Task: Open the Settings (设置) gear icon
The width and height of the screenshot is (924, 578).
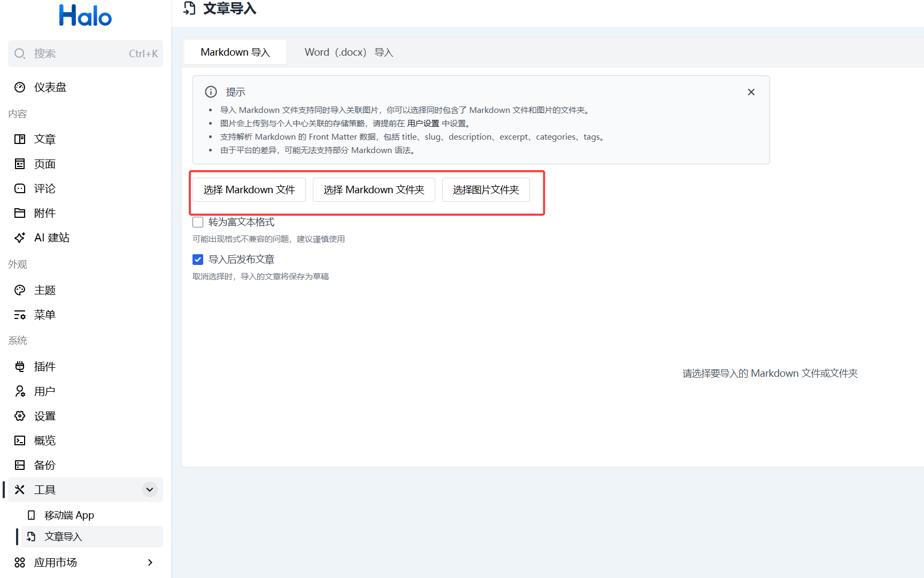Action: click(x=20, y=416)
